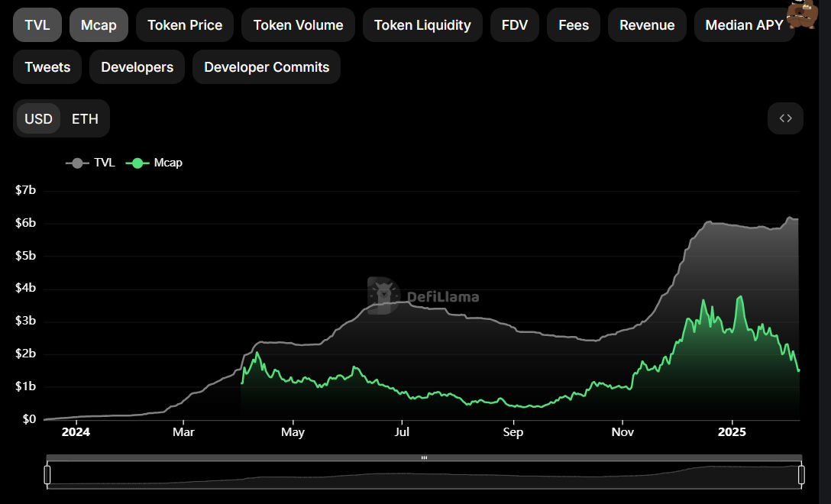Screen dimensions: 831x504
Task: Click the right range slider handle
Action: pos(801,474)
